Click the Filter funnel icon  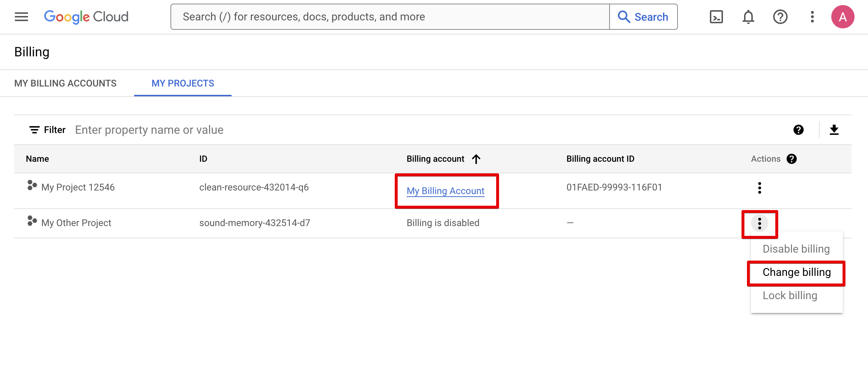click(34, 130)
